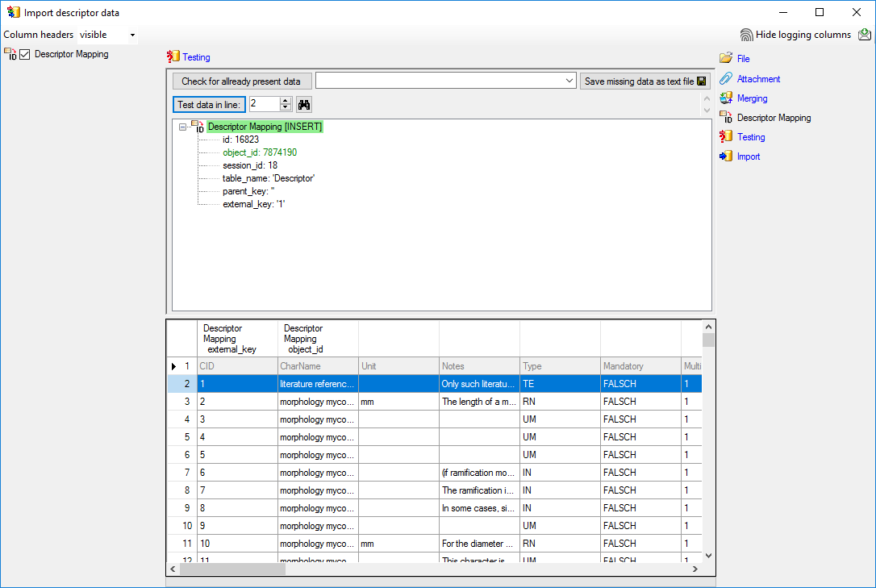Select the grid row with CID 5
The width and height of the screenshot is (876, 588).
pos(234,455)
